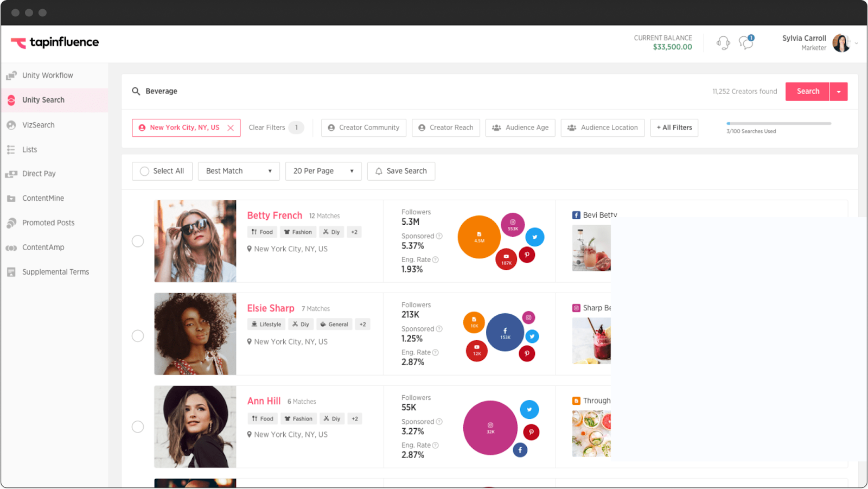Click Betty French's Instagram 553K bubble
868x489 pixels.
513,225
